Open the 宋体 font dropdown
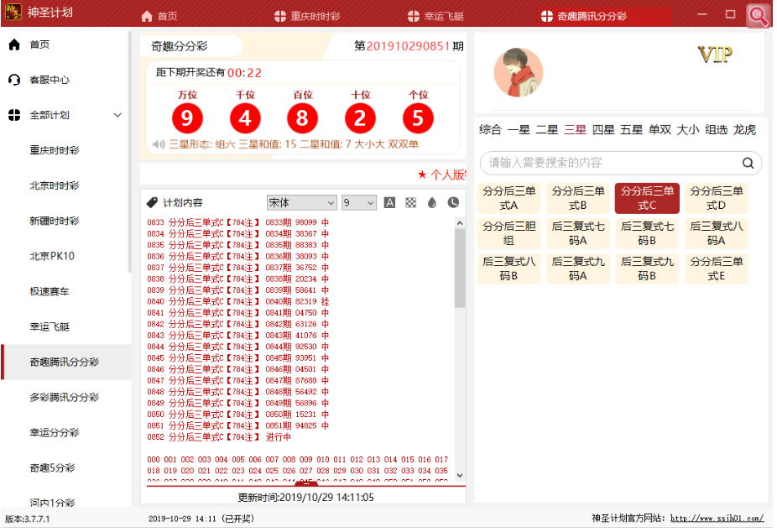The image size is (777, 532). pyautogui.click(x=301, y=202)
